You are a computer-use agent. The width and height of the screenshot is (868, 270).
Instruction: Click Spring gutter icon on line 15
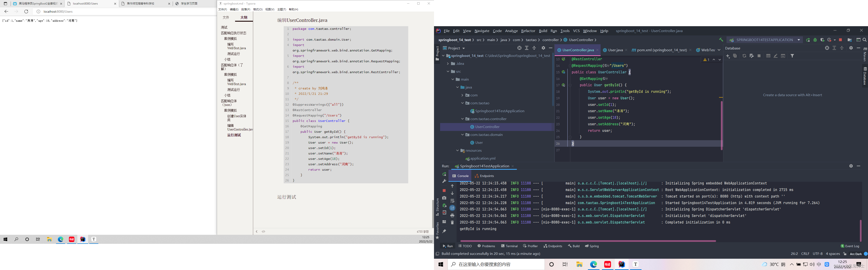pos(563,72)
